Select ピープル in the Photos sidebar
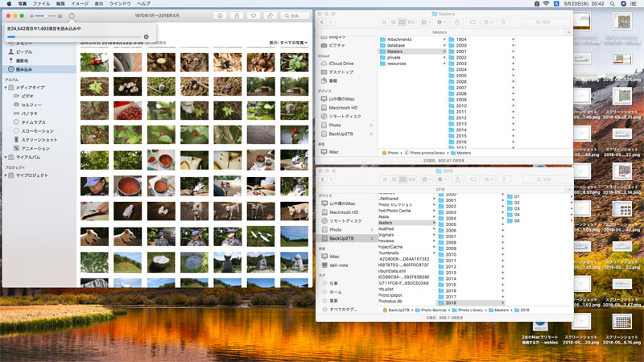 (x=24, y=51)
